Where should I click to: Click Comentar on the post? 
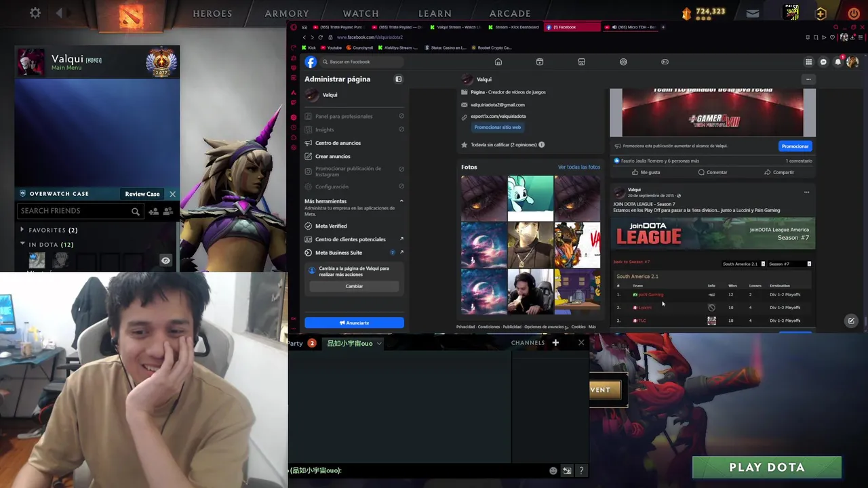coord(713,172)
